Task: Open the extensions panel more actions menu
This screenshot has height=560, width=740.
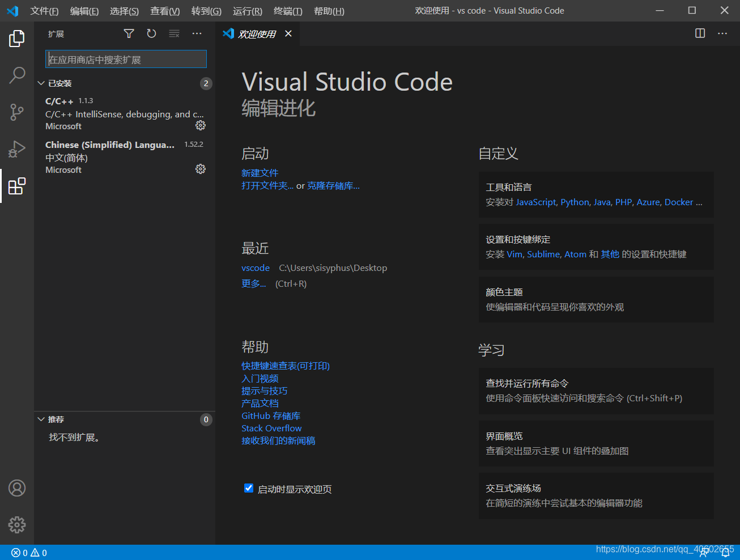Action: tap(197, 34)
